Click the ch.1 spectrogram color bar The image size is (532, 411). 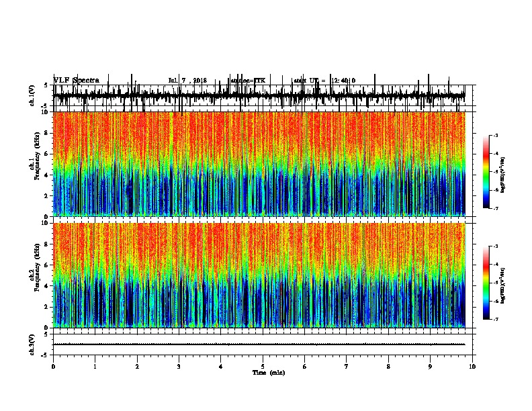coord(486,172)
